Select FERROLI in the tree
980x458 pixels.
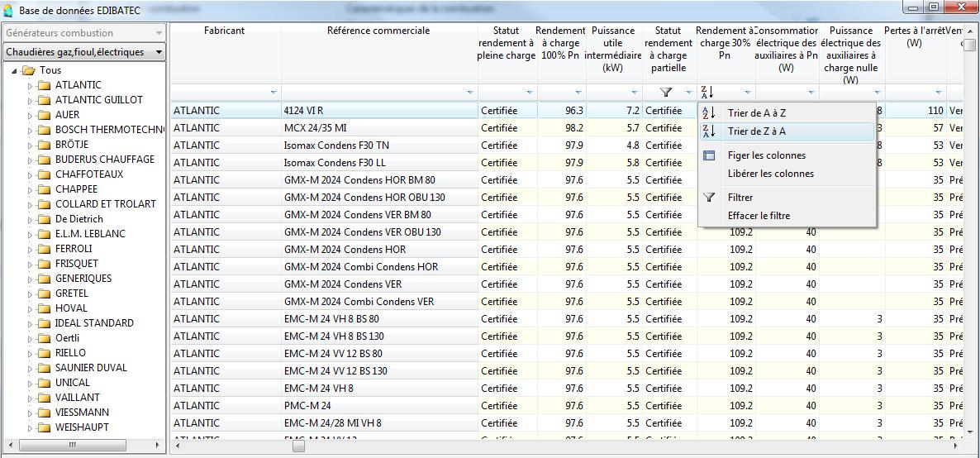[74, 249]
